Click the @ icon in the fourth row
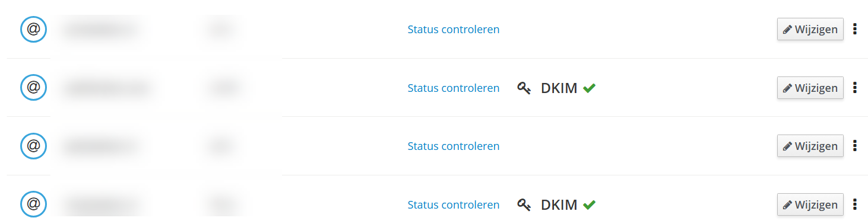 [33, 204]
